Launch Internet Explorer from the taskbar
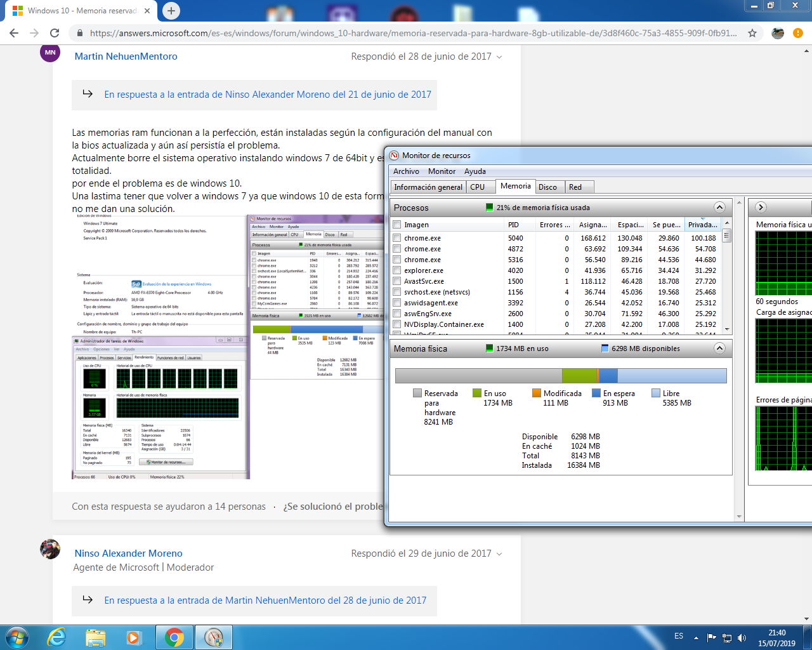 click(56, 637)
